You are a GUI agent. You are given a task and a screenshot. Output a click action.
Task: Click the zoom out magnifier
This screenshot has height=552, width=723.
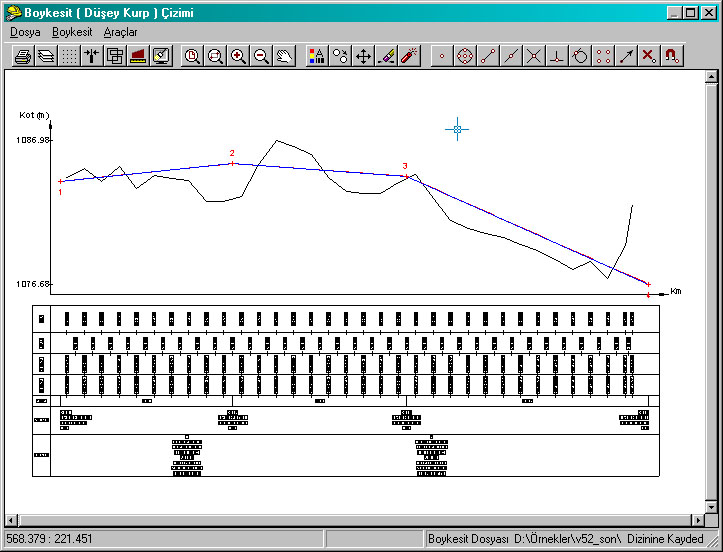pos(261,56)
